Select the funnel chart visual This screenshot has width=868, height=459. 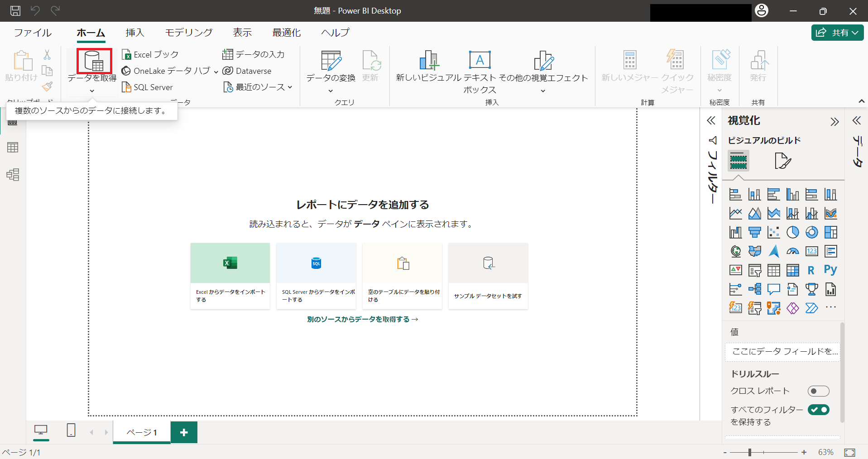[754, 232]
